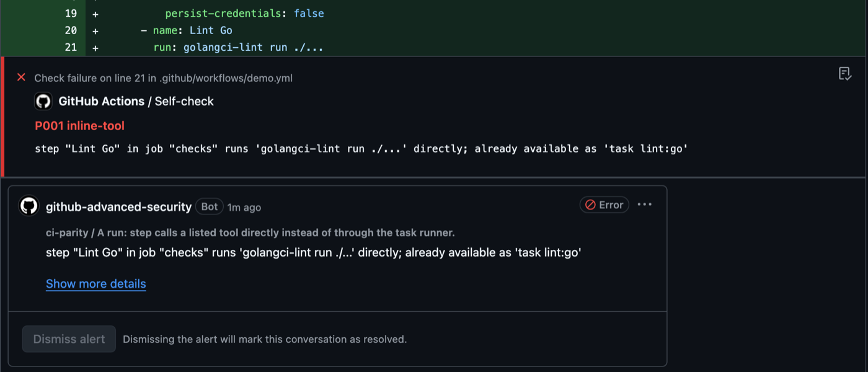Open the github-advanced-security author name

tap(118, 207)
